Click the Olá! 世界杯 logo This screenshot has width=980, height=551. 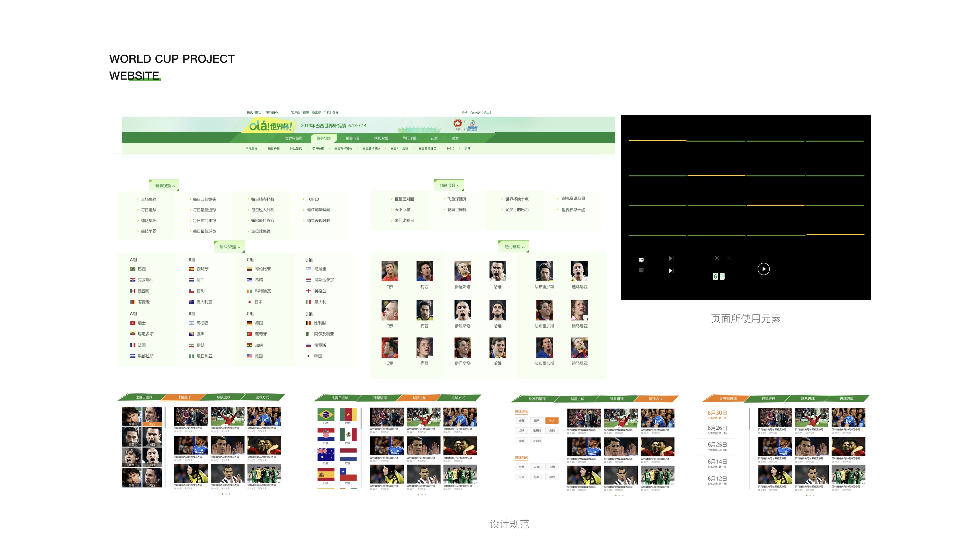[x=270, y=126]
